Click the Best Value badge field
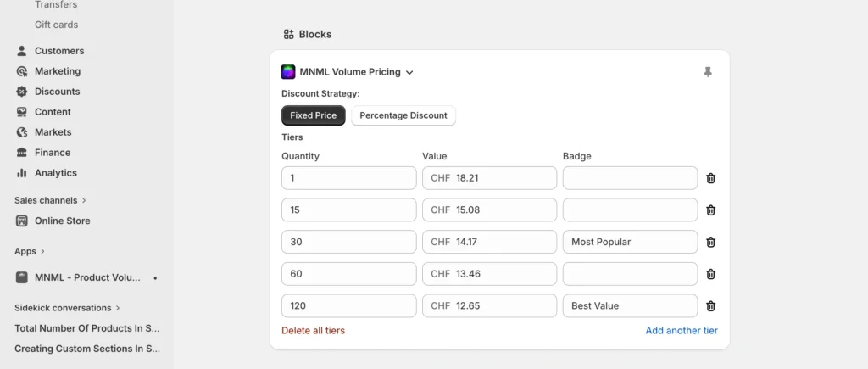The width and height of the screenshot is (868, 369). (630, 306)
